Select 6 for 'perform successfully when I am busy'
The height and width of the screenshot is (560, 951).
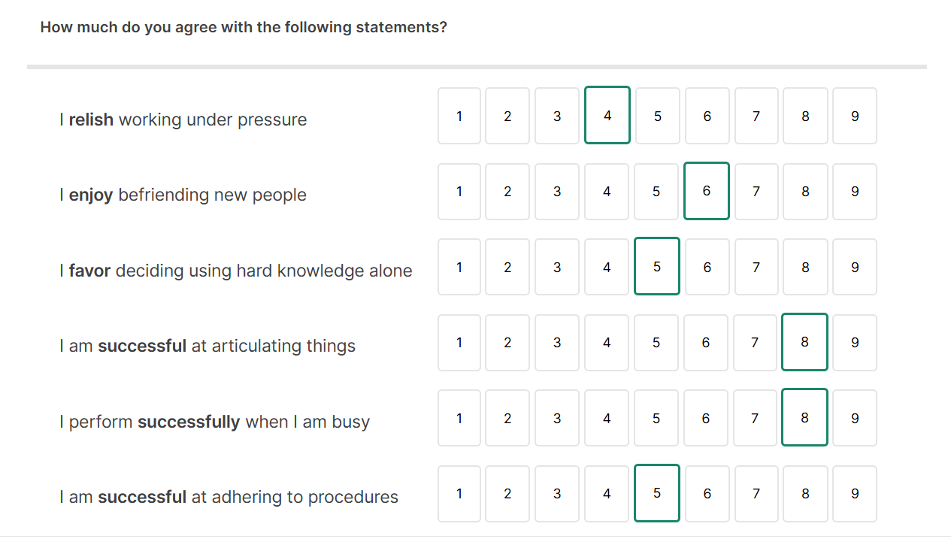click(706, 419)
